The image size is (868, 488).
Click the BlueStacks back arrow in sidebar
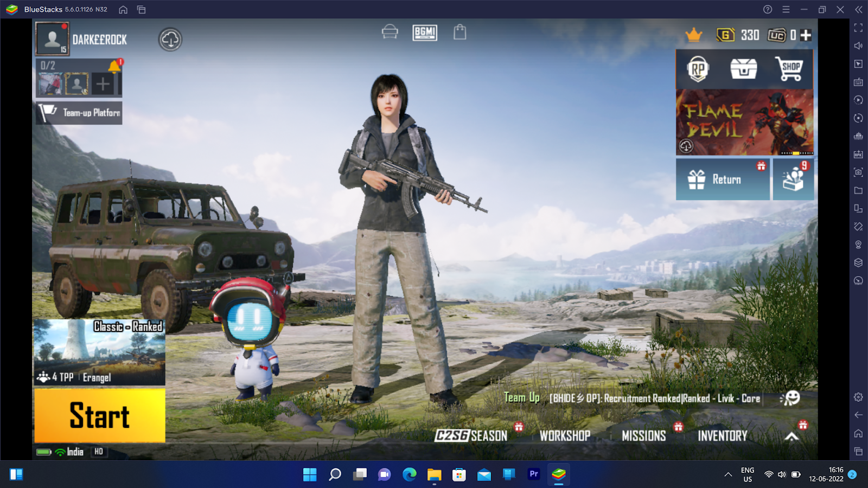coord(858,415)
